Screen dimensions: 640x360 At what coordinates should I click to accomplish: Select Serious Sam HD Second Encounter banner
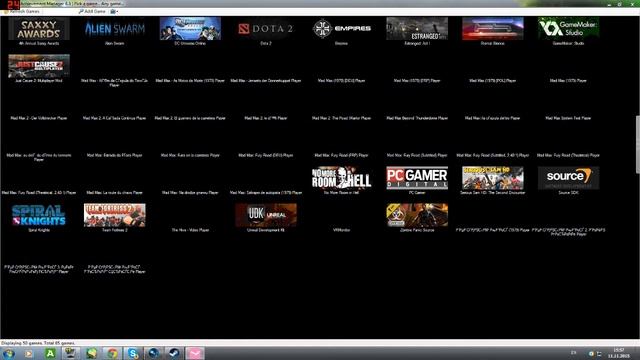click(493, 178)
